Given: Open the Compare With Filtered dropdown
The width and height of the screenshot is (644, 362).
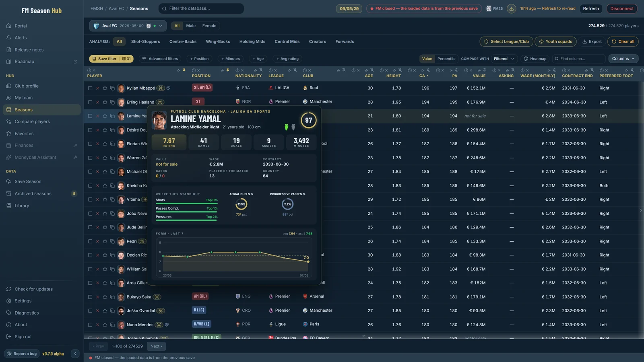Looking at the screenshot, I should (504, 59).
